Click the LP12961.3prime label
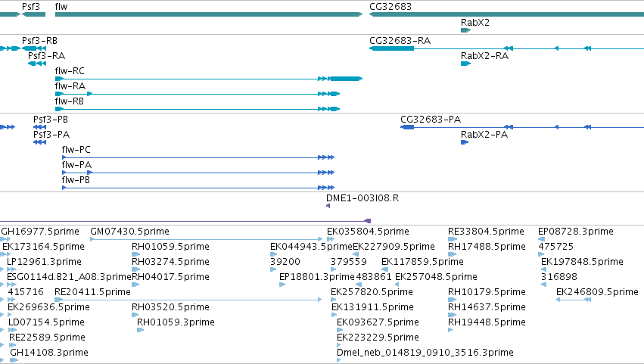 (x=44, y=262)
